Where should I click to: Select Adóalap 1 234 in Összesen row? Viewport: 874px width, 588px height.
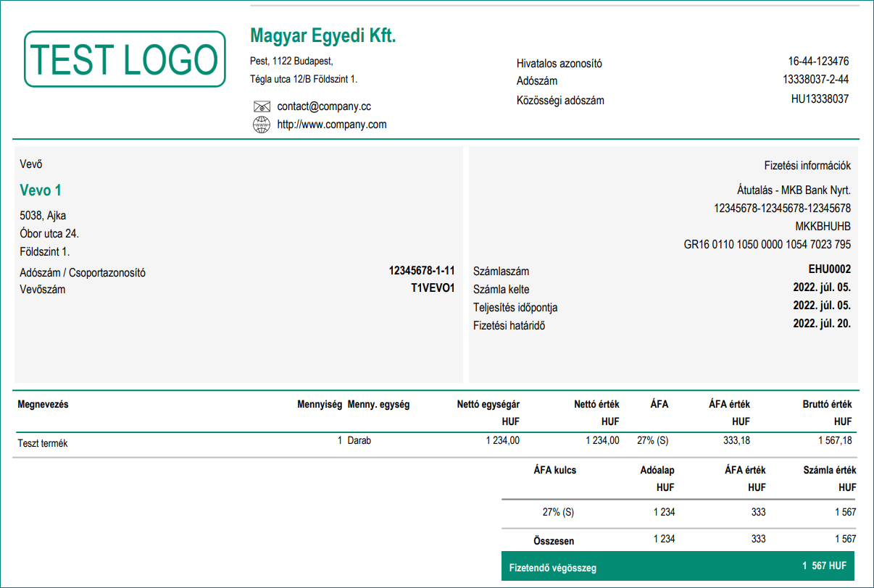pyautogui.click(x=664, y=539)
